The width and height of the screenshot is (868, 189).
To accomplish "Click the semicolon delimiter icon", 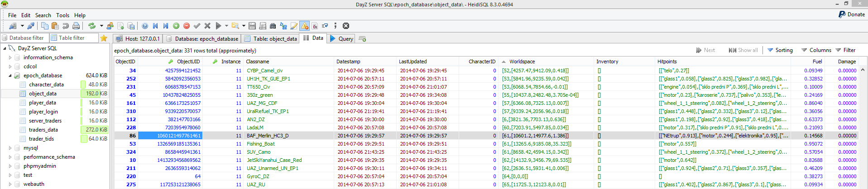I will pyautogui.click(x=336, y=26).
